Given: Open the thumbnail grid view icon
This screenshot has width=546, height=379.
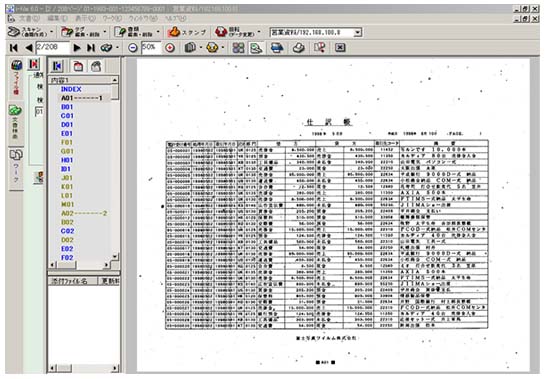Looking at the screenshot, I should tap(238, 48).
